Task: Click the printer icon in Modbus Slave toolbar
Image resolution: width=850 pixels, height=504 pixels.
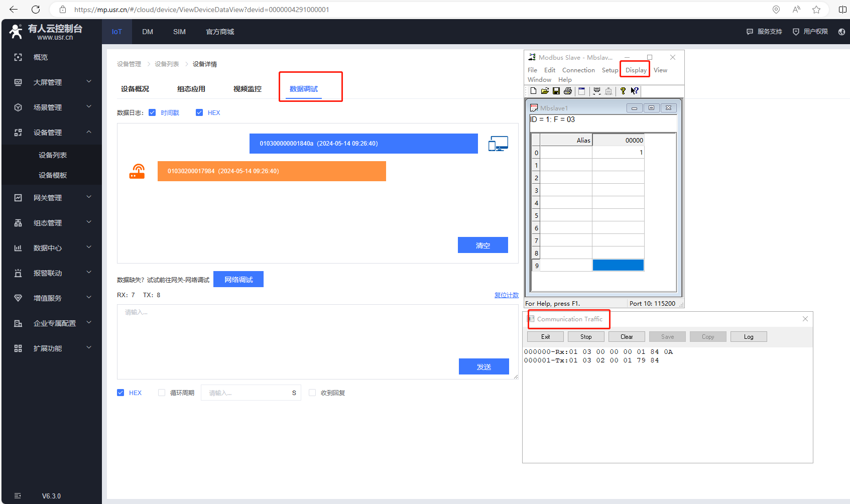Action: pyautogui.click(x=568, y=91)
